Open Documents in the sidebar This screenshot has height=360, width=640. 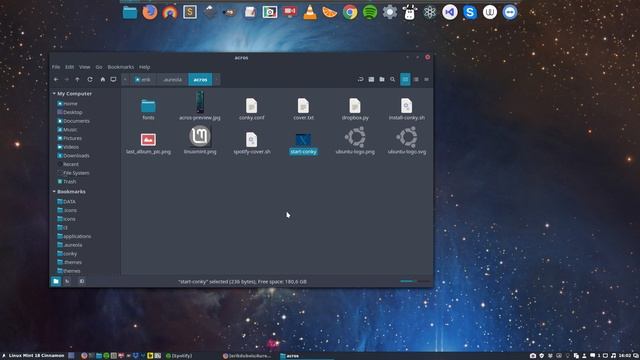coord(76,121)
